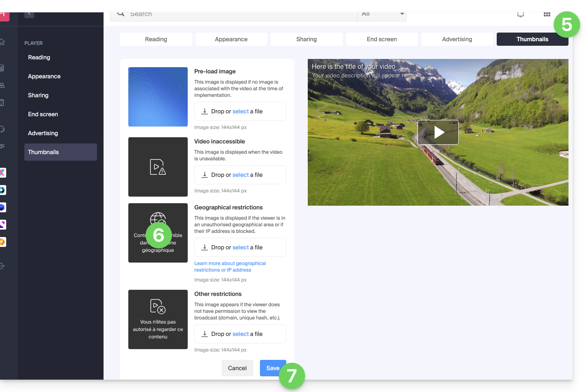Click the home icon in left rail
This screenshot has width=585, height=392.
2,42
